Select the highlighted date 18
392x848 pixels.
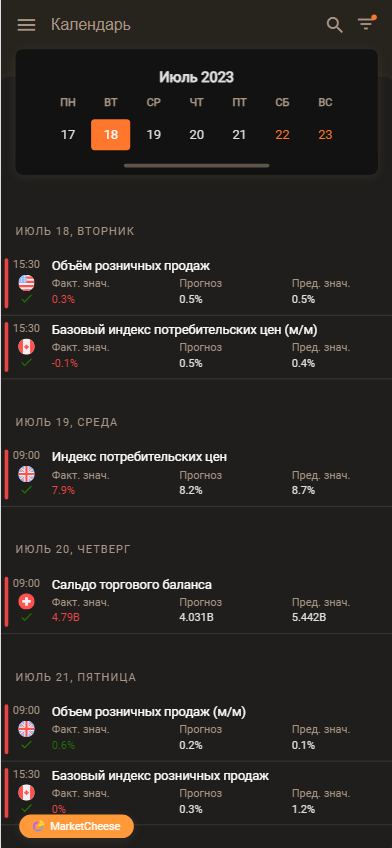click(x=110, y=135)
